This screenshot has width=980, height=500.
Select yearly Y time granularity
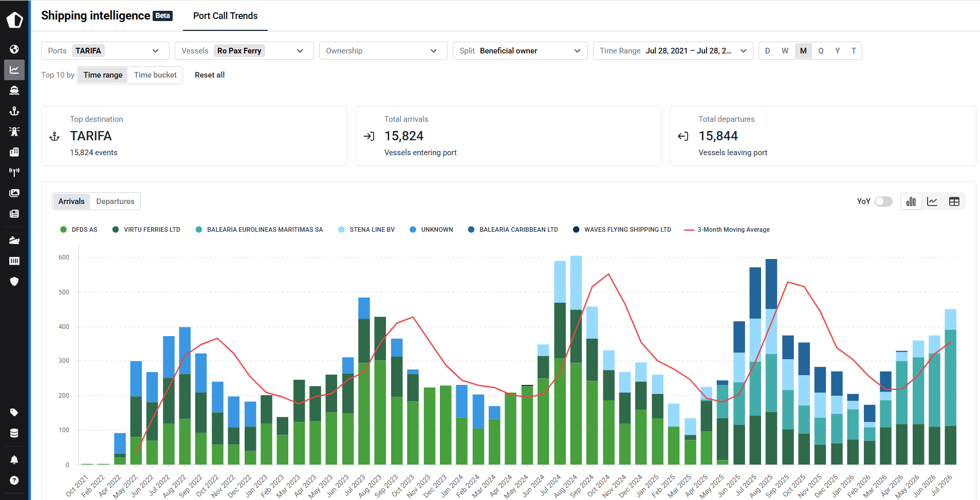[838, 51]
